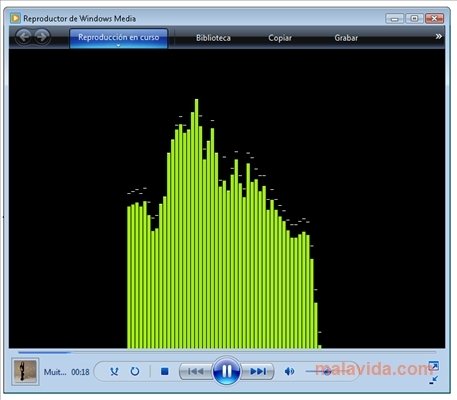Pause the current song
Screen dimensions: 457x400
coord(226,371)
